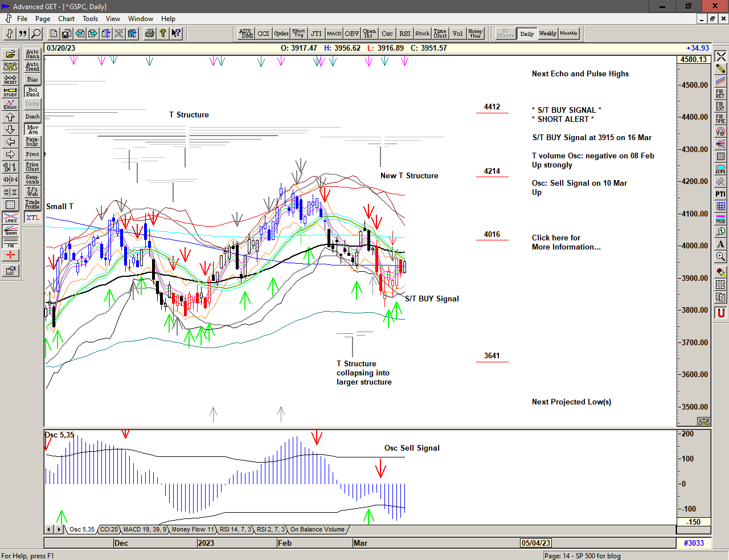Click the Fibonacci Retracement tool
Image resolution: width=729 pixels, height=560 pixels.
point(720,93)
